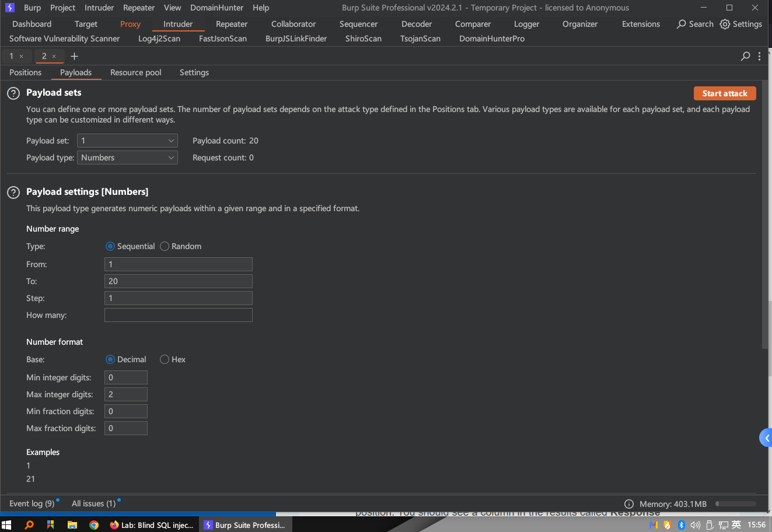Image resolution: width=772 pixels, height=532 pixels.
Task: Click the taskbar clock showing 15:56
Action: pyautogui.click(x=756, y=525)
